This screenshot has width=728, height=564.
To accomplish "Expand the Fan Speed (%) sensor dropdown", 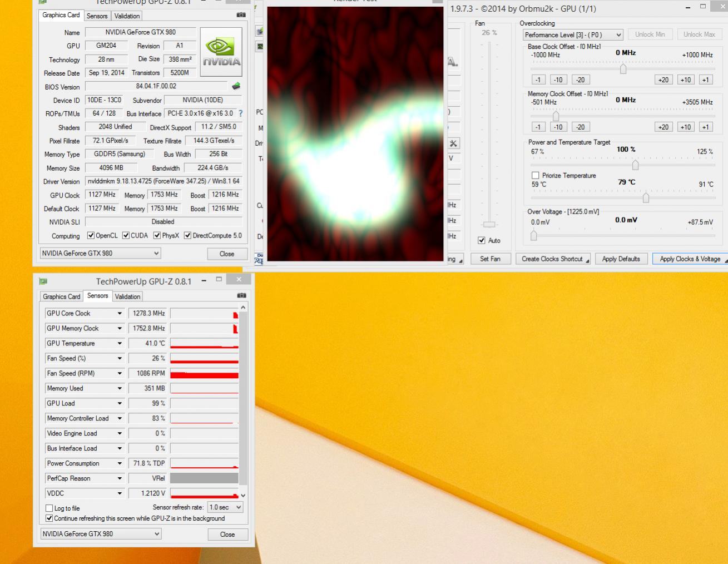I will [x=120, y=359].
